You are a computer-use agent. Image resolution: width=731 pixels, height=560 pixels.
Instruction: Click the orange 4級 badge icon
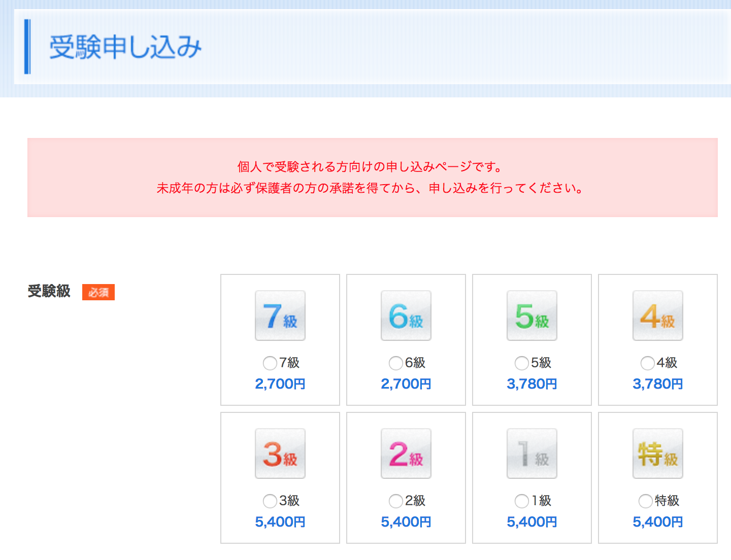[x=658, y=316]
